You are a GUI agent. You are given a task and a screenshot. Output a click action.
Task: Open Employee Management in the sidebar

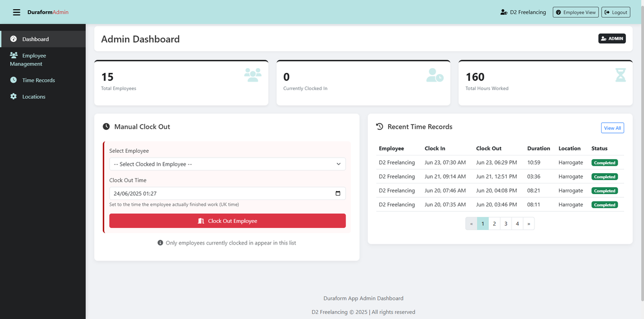click(x=43, y=60)
